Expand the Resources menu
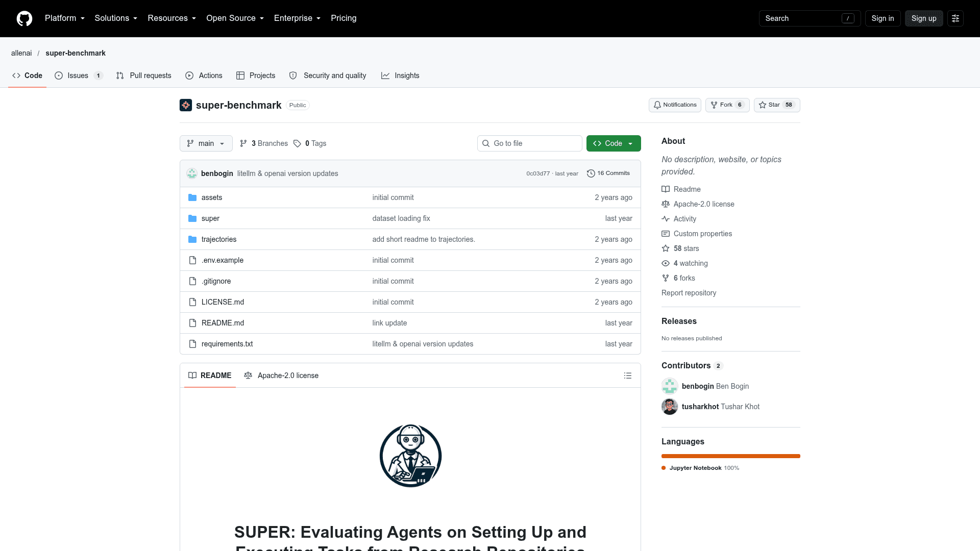 [172, 18]
